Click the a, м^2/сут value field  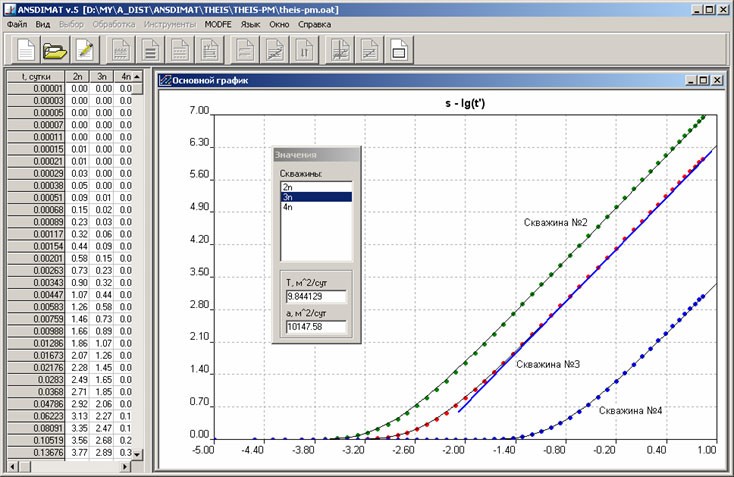(315, 326)
